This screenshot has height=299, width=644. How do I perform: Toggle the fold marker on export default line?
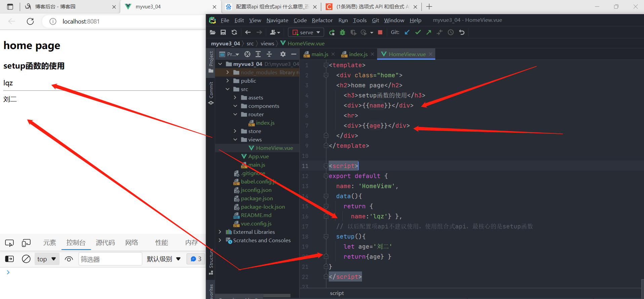pos(326,176)
